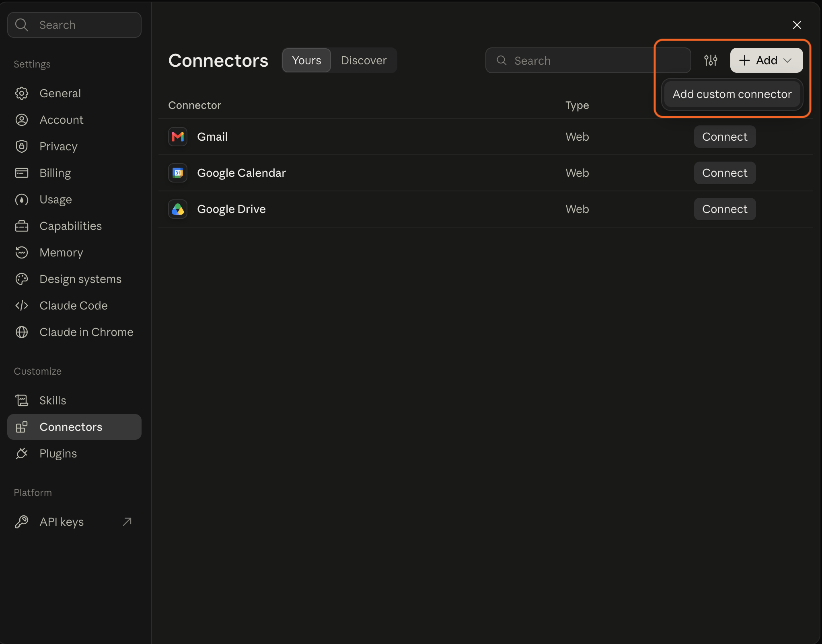The image size is (822, 644).
Task: Click the Billing card icon
Action: tap(22, 173)
